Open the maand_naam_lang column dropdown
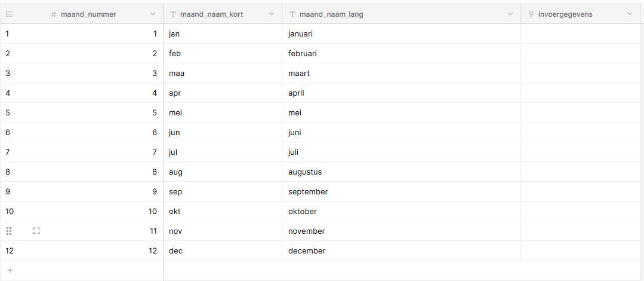 click(510, 14)
